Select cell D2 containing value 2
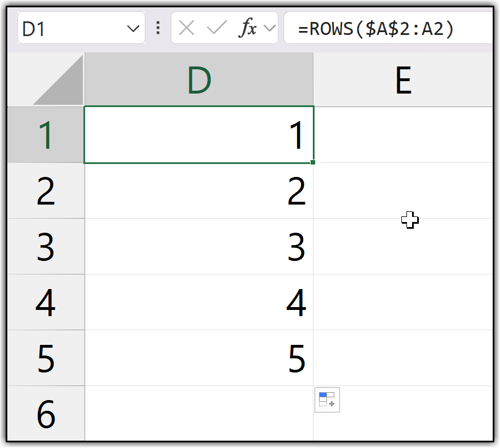Viewport: 500px width, 448px height. click(199, 191)
